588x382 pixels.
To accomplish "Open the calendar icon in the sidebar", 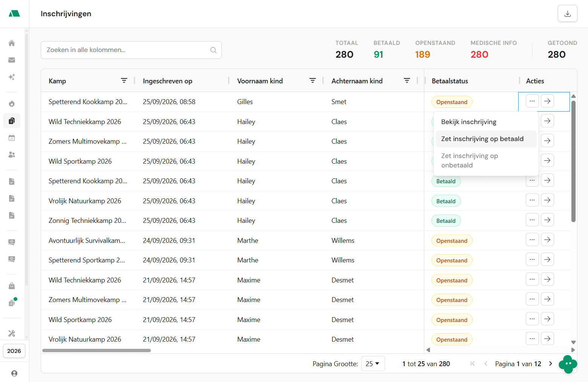I will point(12,138).
